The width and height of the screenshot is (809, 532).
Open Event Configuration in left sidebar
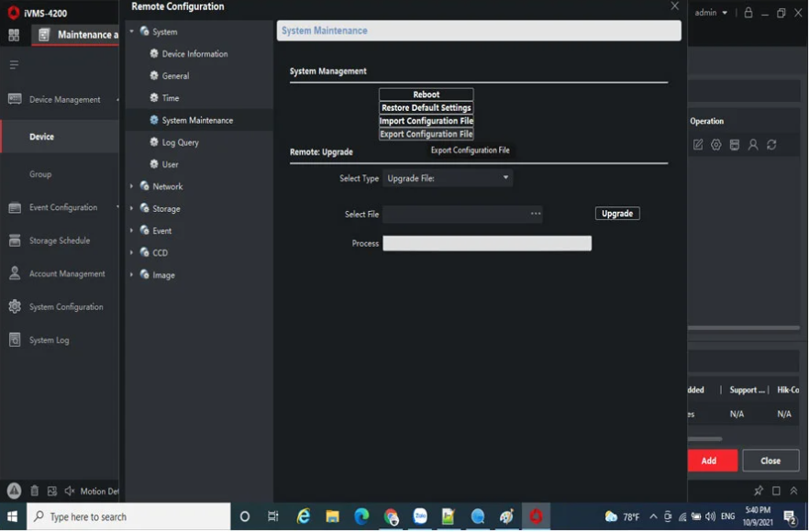point(62,207)
